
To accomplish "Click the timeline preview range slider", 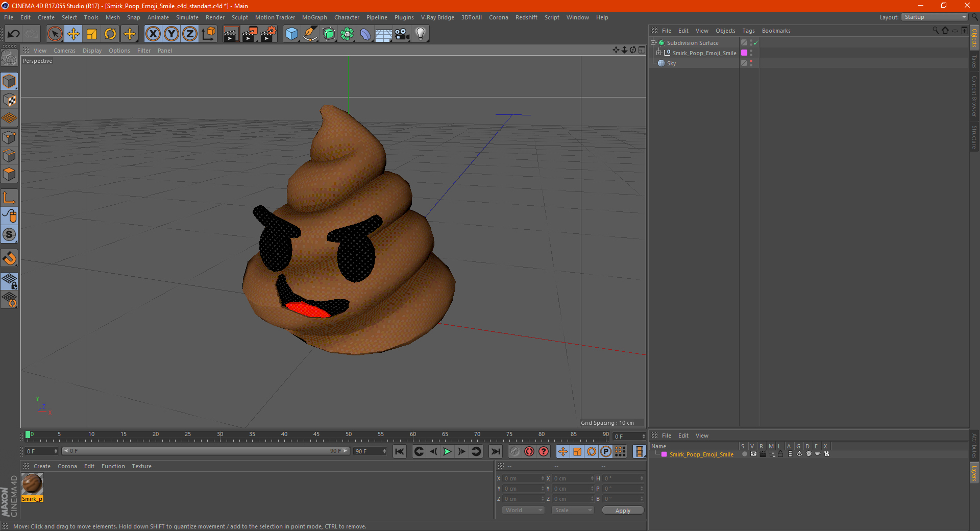I will (x=205, y=451).
